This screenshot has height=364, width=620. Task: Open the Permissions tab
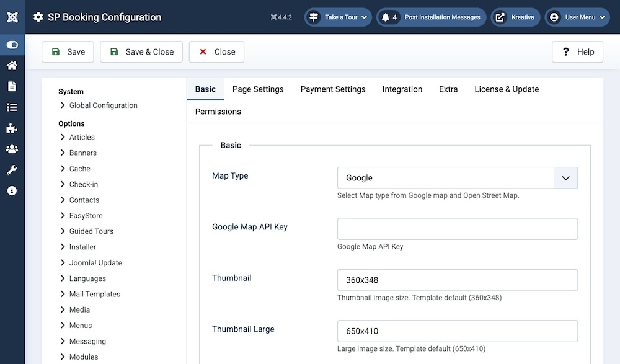[x=218, y=112]
